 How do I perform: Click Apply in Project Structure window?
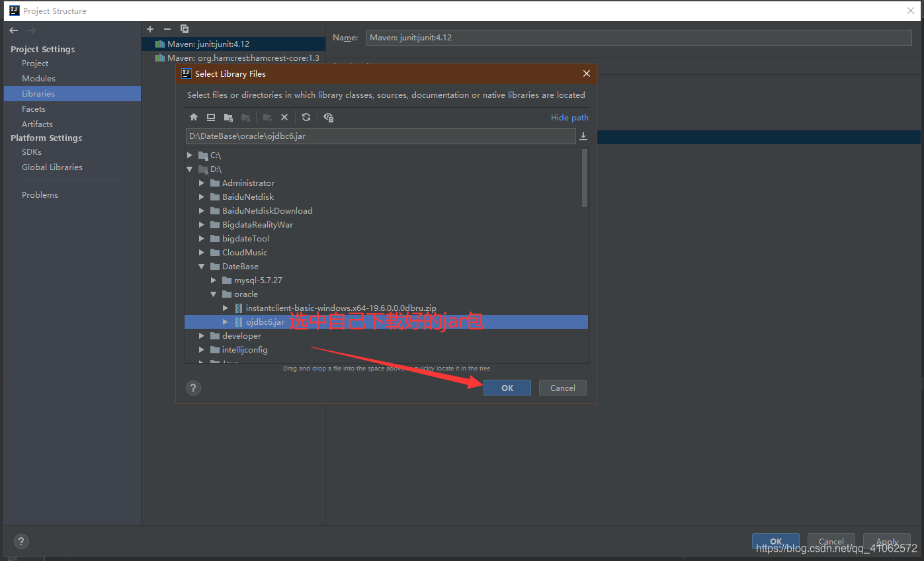[888, 541]
